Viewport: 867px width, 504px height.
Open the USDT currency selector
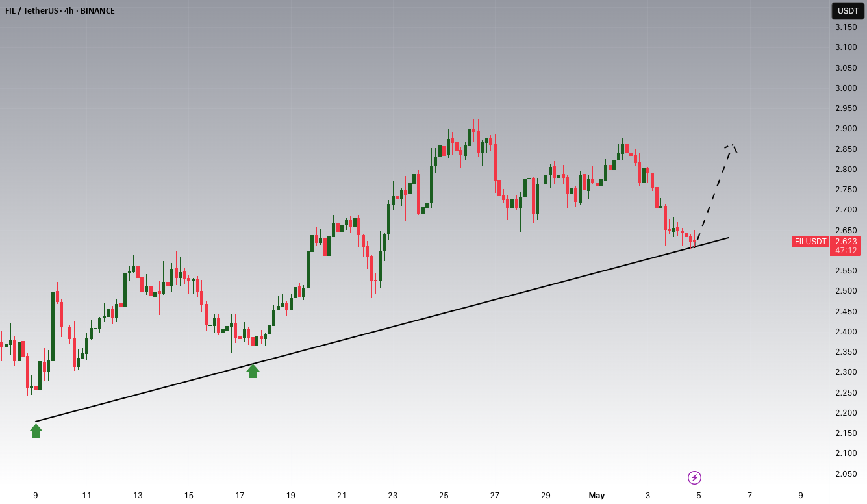[x=848, y=10]
